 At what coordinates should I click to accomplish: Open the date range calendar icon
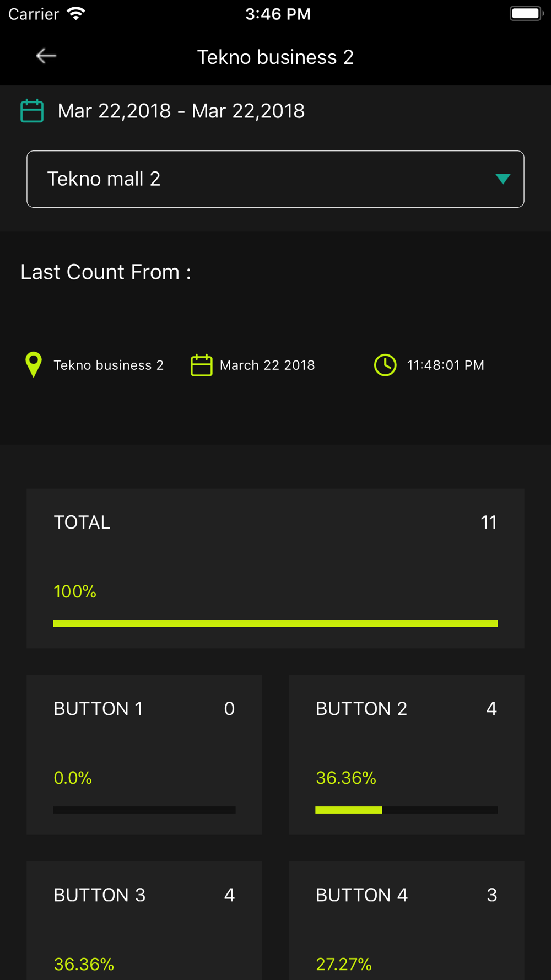pos(32,111)
